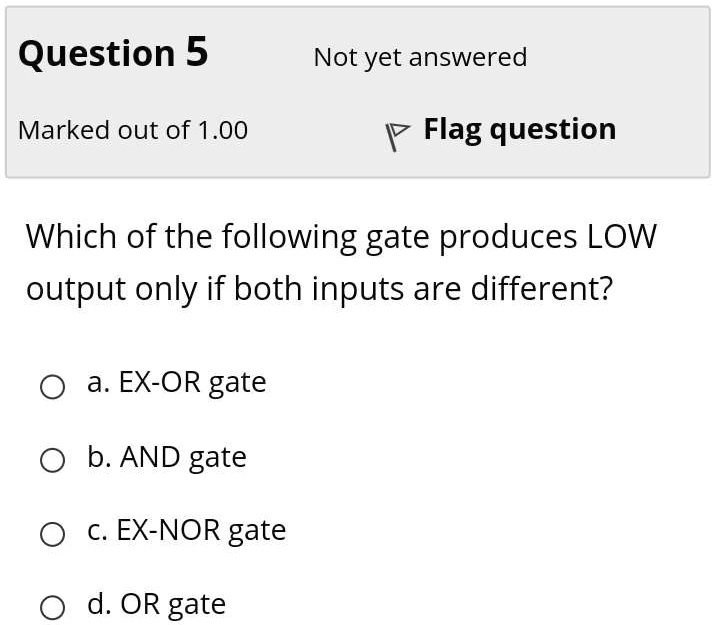715x625 pixels.
Task: Pick the EX-NOR gate radio button
Action: [x=52, y=534]
